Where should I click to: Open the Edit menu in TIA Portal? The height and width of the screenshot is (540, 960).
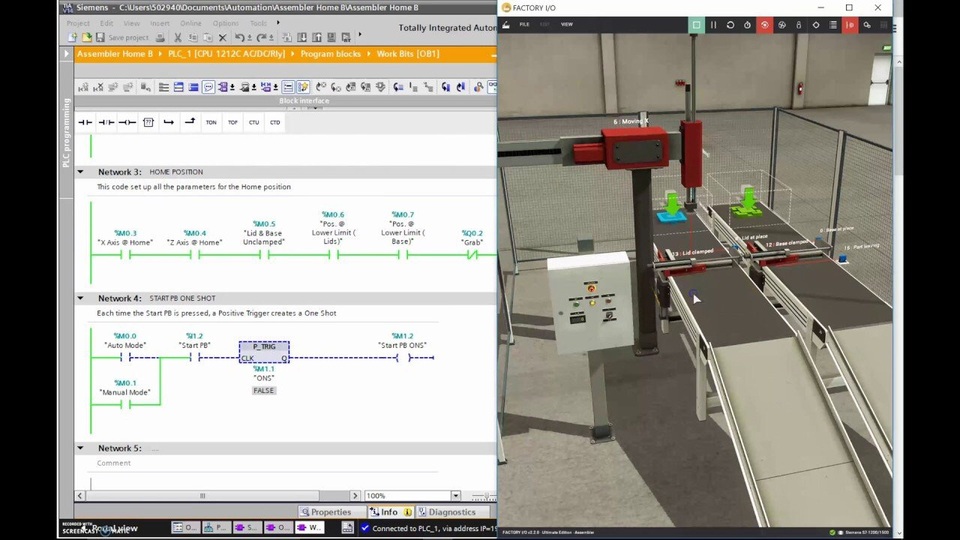point(107,23)
